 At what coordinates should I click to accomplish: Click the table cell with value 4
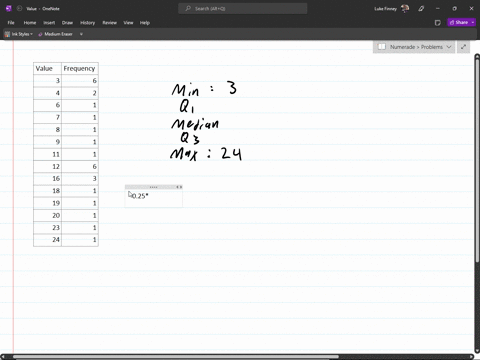tap(47, 93)
